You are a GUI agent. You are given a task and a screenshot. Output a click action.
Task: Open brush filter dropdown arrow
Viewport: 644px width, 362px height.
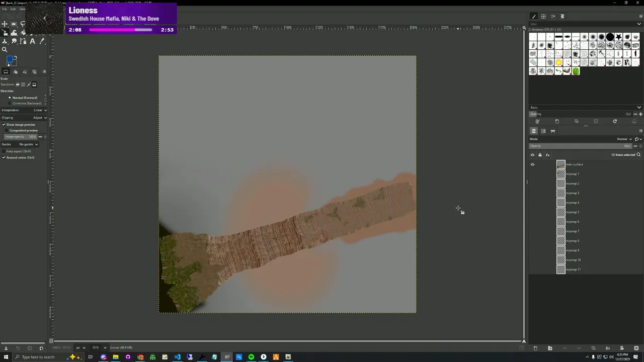pyautogui.click(x=639, y=24)
